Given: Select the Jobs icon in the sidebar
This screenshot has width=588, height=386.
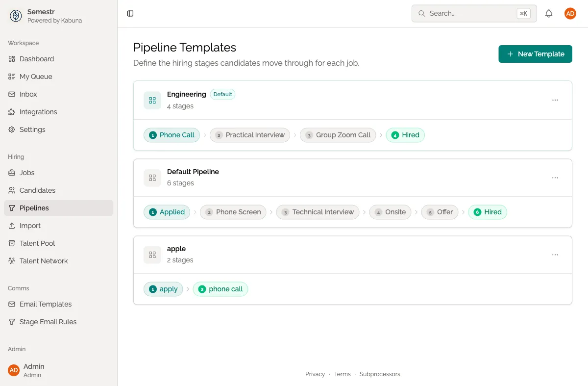Looking at the screenshot, I should [x=12, y=173].
